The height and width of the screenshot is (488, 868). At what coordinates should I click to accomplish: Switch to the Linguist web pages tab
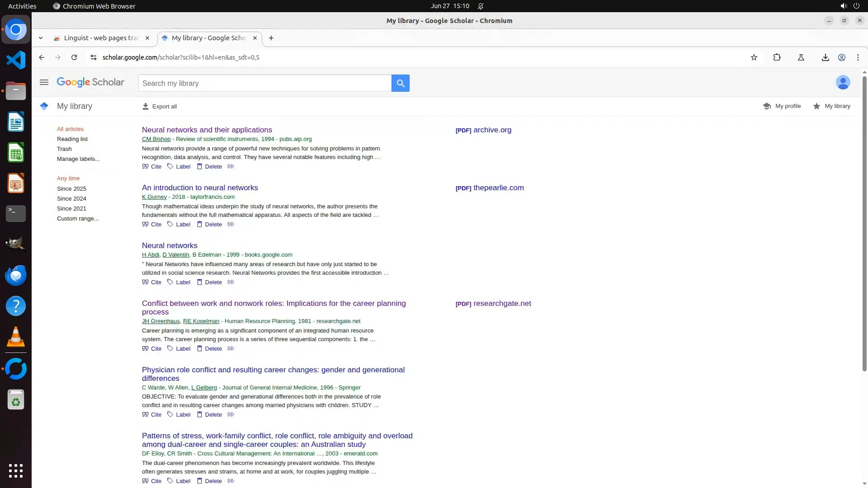click(101, 38)
